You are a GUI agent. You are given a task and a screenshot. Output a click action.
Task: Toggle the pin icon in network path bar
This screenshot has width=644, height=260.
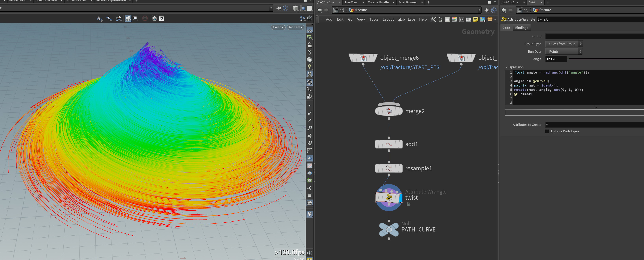pyautogui.click(x=487, y=10)
